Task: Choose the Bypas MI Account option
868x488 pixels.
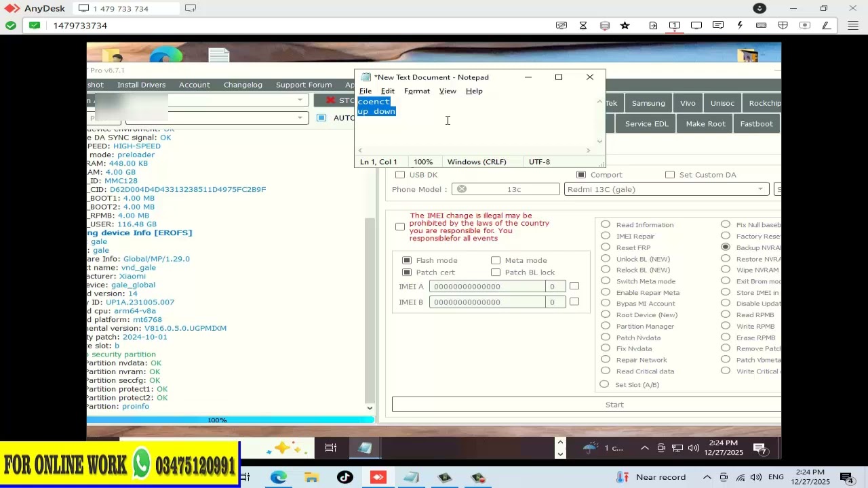Action: 606,304
